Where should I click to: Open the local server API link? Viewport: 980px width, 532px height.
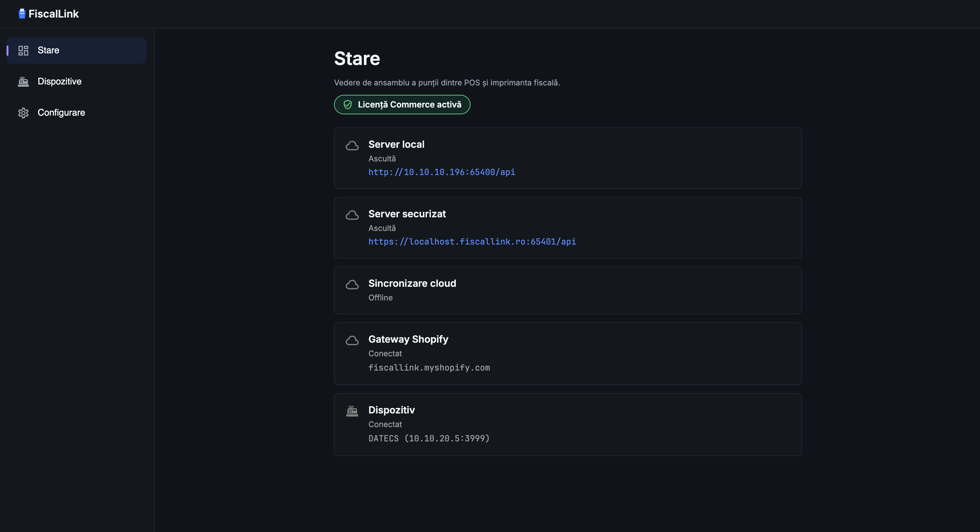tap(442, 172)
